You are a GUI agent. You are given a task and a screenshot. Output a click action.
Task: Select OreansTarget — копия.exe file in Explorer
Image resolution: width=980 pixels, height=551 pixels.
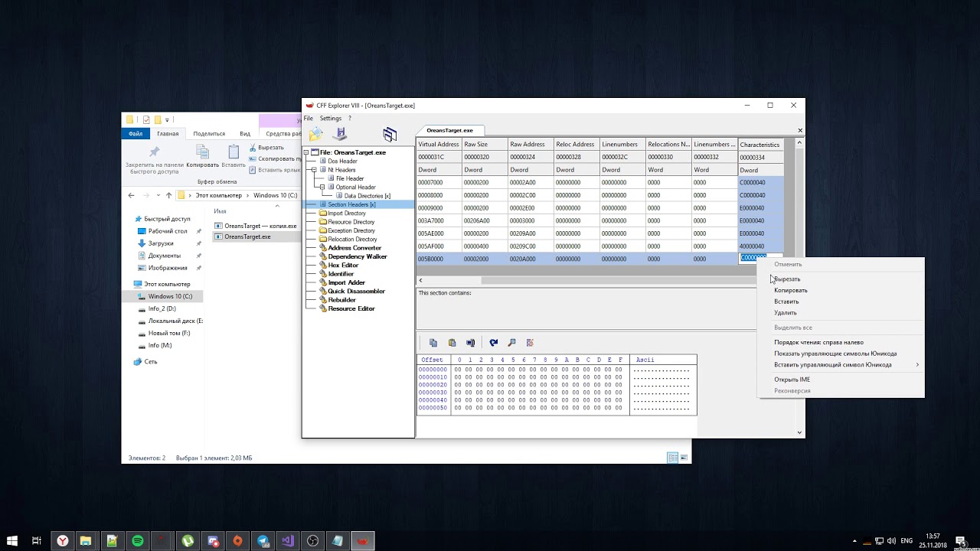click(x=256, y=226)
